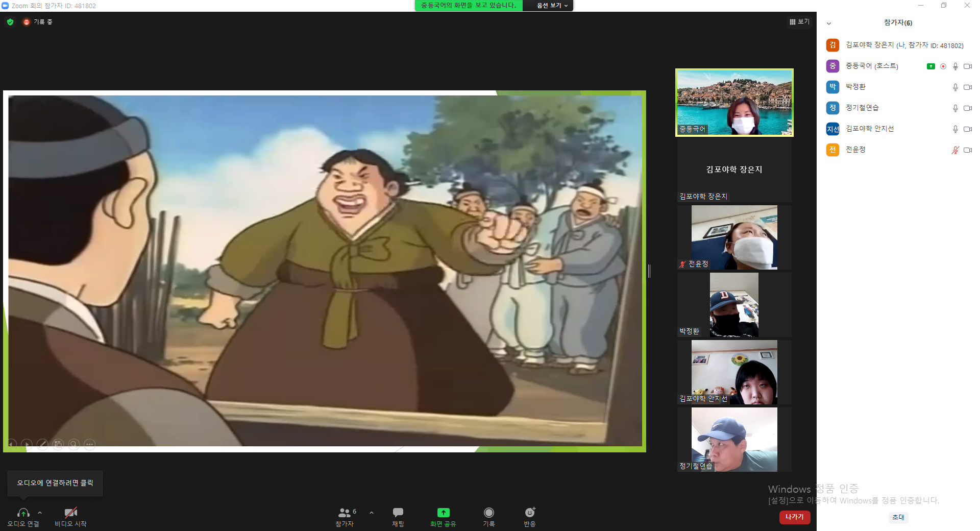This screenshot has height=531, width=980.
Task: Toggle the microphone icon in 중등국어 row
Action: pyautogui.click(x=955, y=66)
